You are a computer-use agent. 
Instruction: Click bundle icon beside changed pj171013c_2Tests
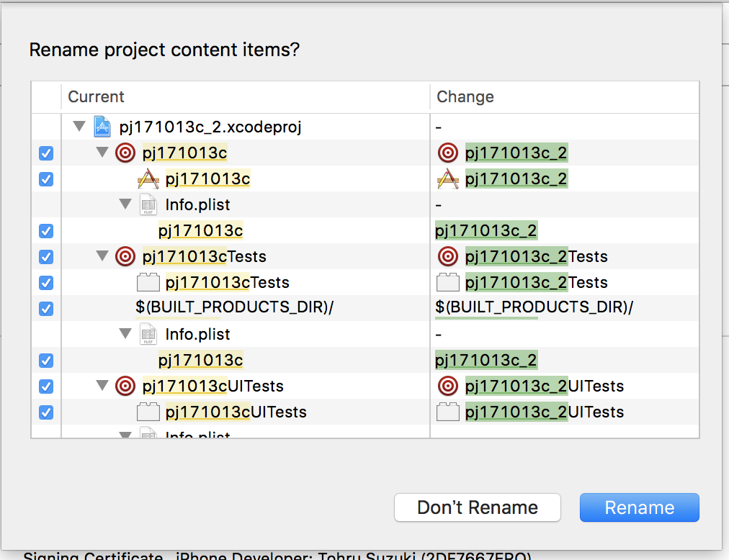click(448, 282)
